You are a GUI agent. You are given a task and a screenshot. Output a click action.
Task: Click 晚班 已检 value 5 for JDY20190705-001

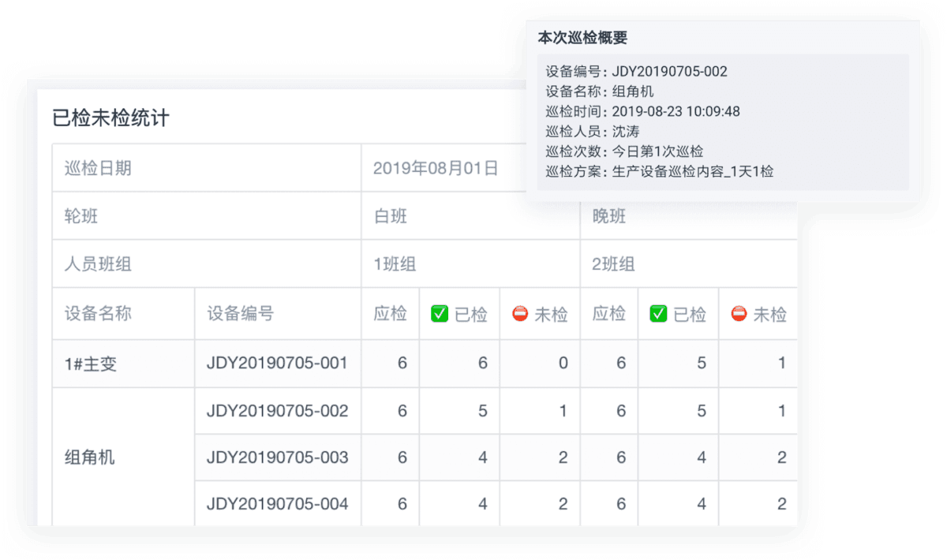[702, 363]
